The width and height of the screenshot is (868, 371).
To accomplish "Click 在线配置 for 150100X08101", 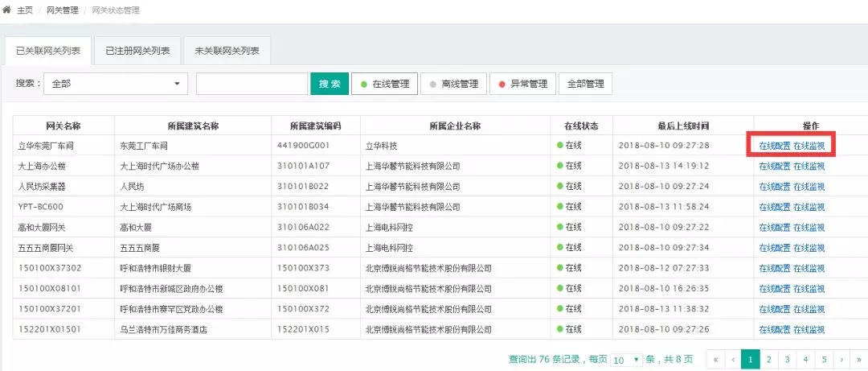I will tap(775, 289).
